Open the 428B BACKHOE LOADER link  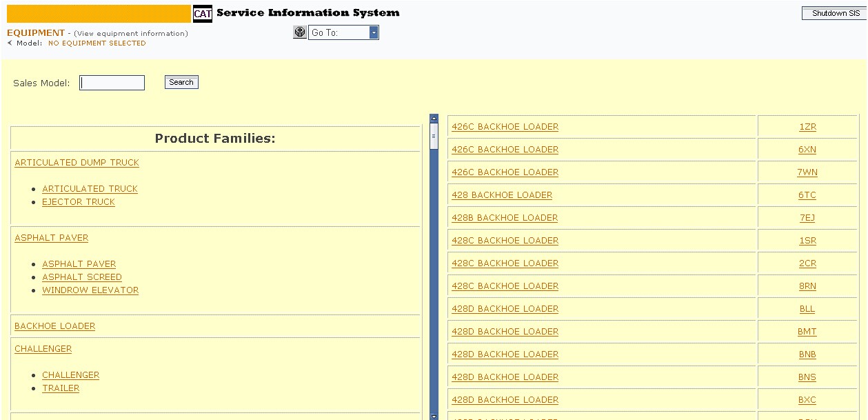click(x=505, y=218)
